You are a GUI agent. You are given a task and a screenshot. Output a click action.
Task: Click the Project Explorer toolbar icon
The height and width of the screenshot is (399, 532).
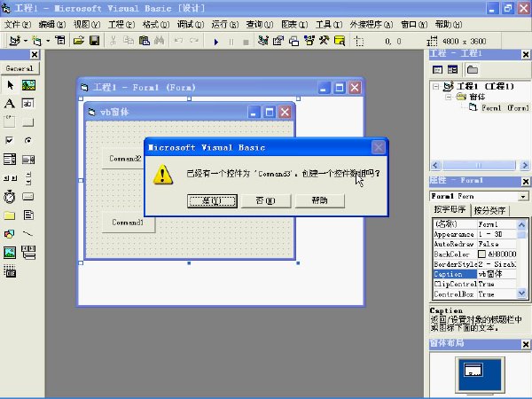tap(262, 41)
